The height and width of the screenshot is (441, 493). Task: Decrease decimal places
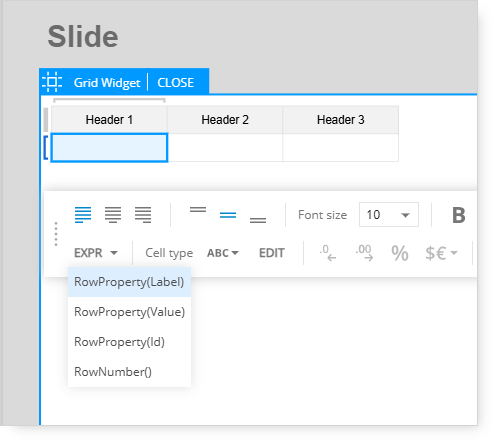[328, 253]
